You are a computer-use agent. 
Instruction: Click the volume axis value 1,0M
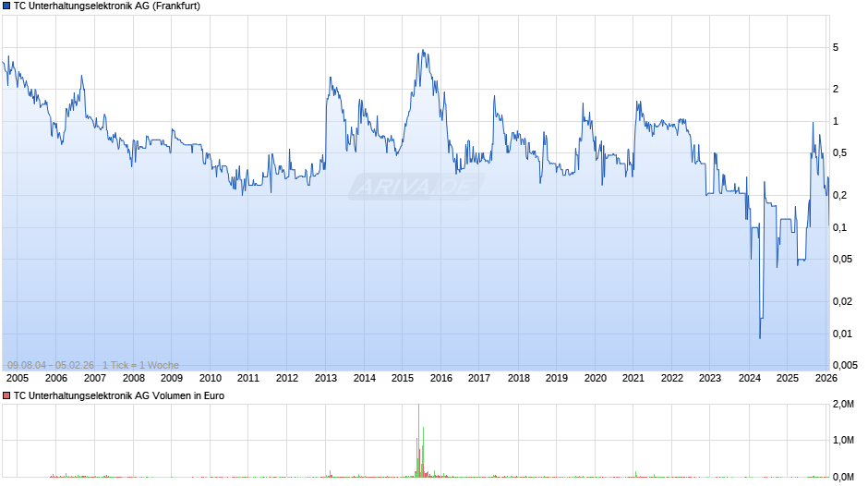click(x=844, y=440)
